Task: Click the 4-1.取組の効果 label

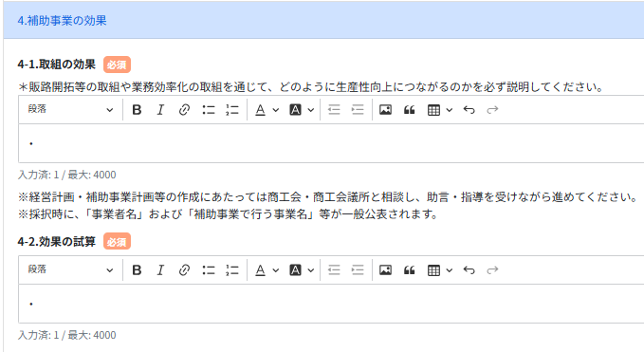Action: [57, 65]
